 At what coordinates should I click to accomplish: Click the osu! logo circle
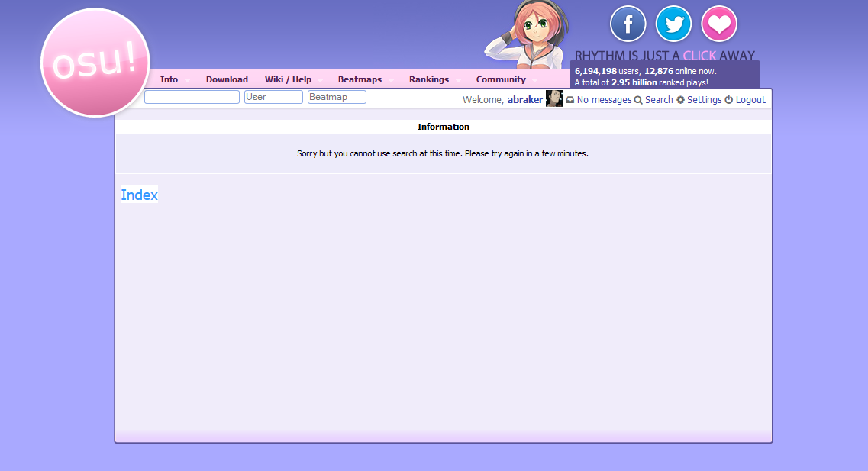[x=95, y=63]
